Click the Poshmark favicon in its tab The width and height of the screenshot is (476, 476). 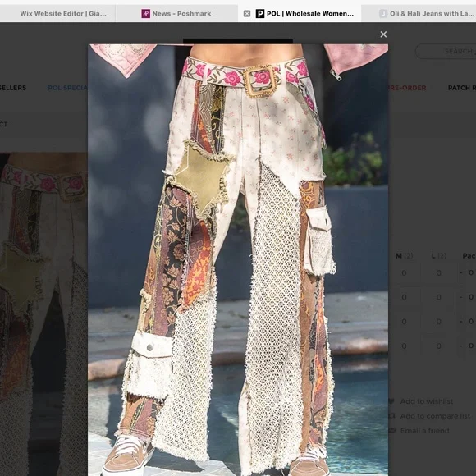click(x=146, y=13)
